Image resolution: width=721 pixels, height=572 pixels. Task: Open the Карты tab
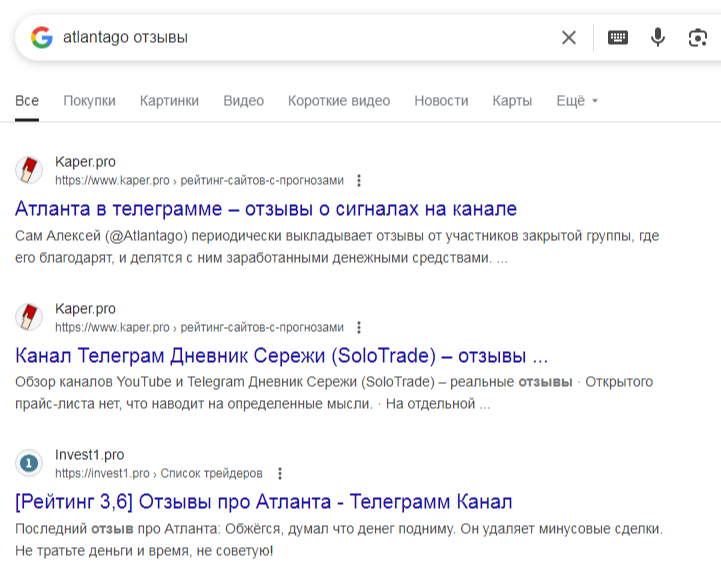click(512, 101)
